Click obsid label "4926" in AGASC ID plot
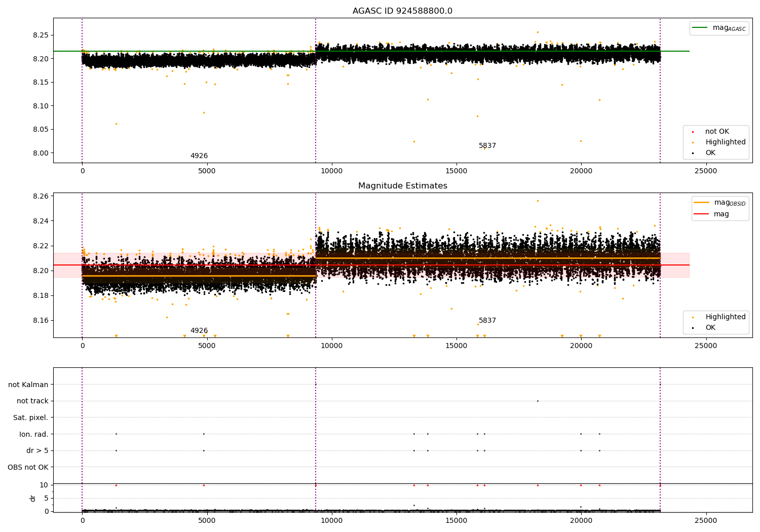Viewport: 760px width, 532px height. click(x=199, y=156)
